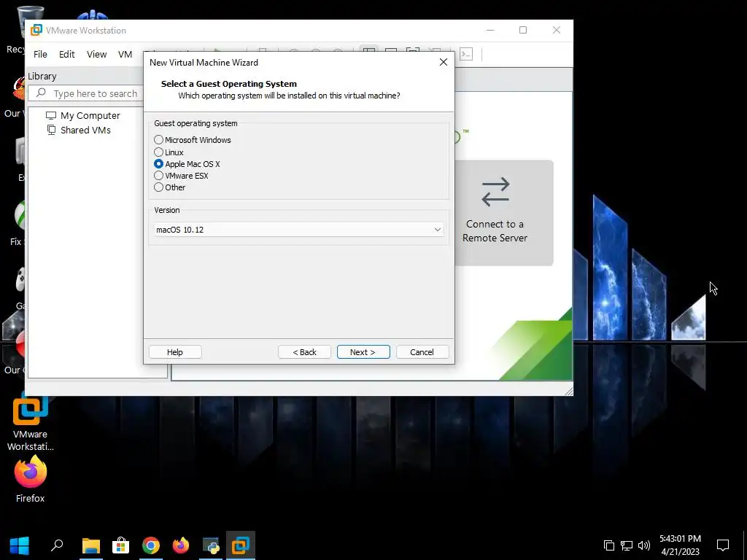Image resolution: width=747 pixels, height=560 pixels.
Task: Open Firefox from taskbar
Action: point(181,545)
